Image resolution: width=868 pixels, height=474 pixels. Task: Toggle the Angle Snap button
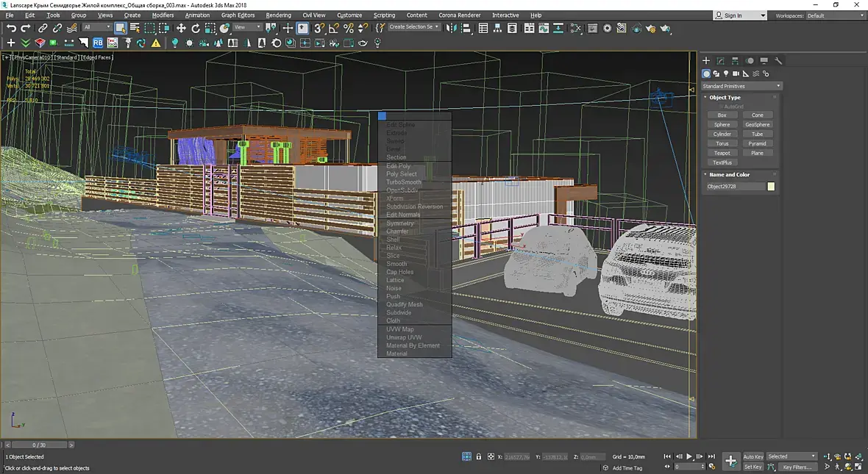coord(334,28)
